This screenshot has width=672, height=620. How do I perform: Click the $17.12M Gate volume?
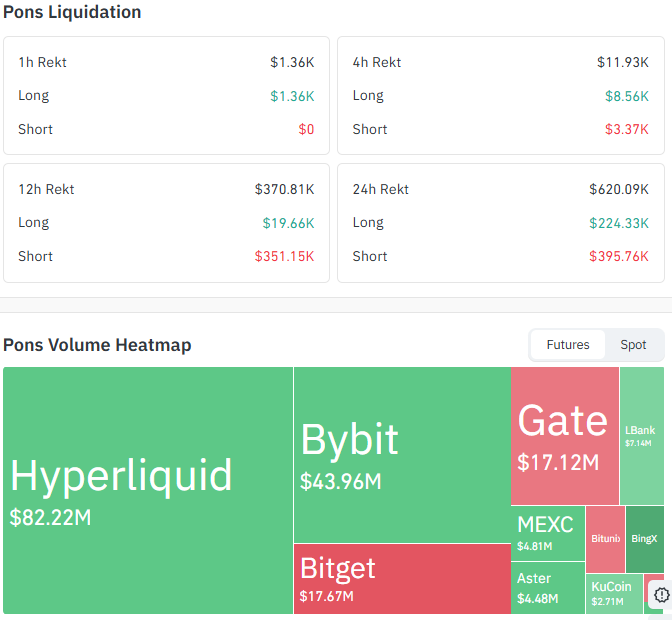(558, 462)
